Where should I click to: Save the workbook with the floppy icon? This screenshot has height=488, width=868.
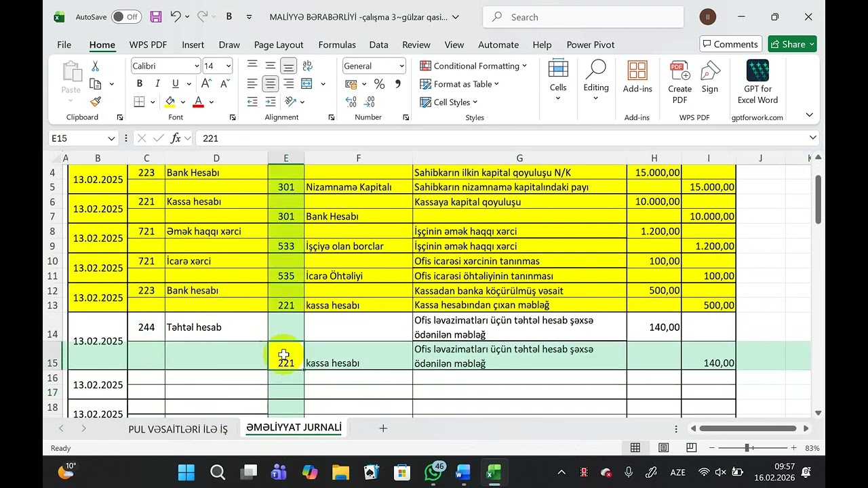click(x=156, y=17)
